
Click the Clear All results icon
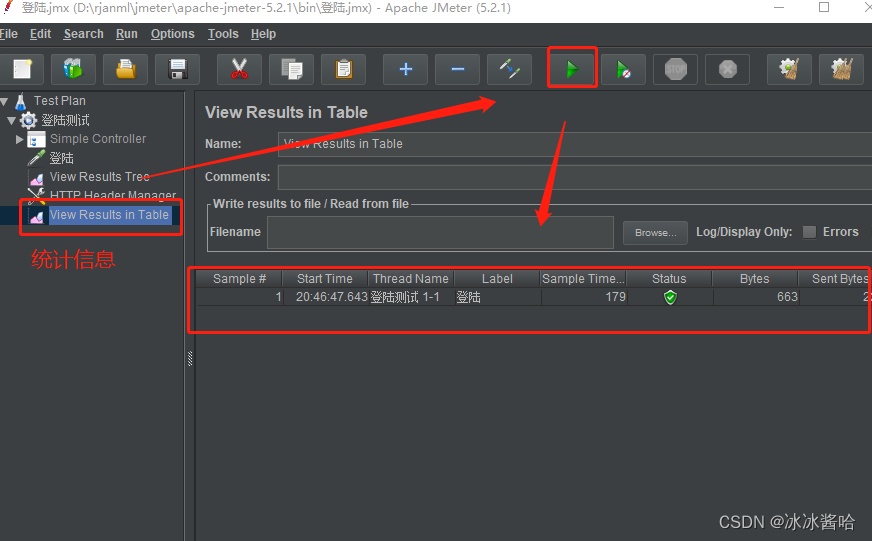(841, 70)
